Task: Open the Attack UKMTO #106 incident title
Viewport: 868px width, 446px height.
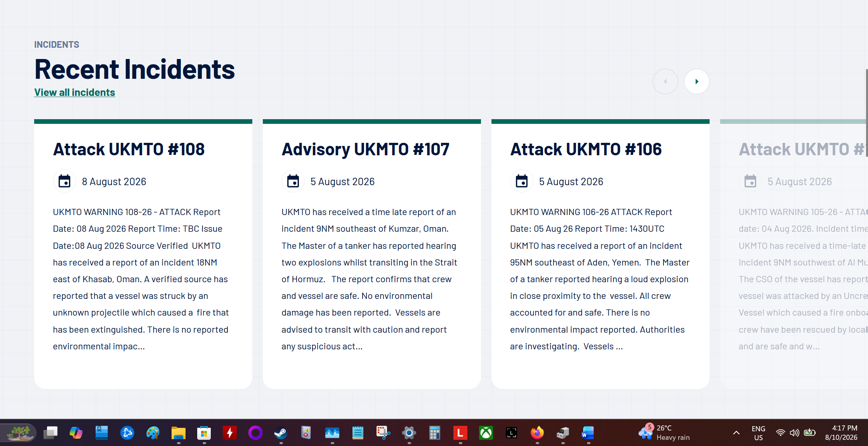Action: 586,149
